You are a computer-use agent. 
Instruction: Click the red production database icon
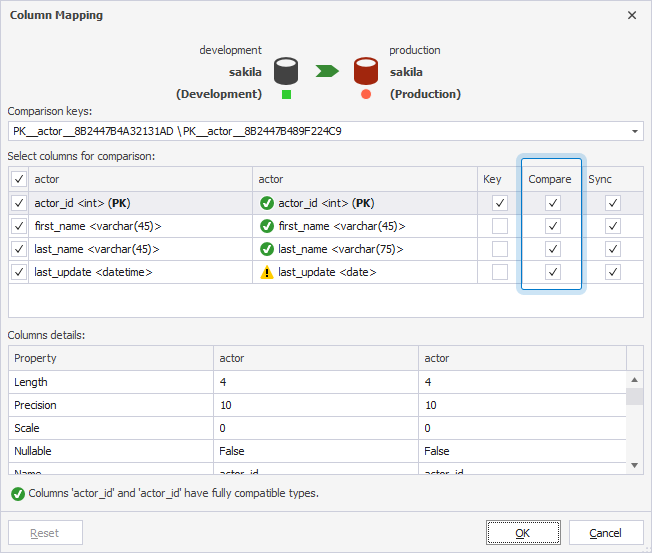(365, 71)
